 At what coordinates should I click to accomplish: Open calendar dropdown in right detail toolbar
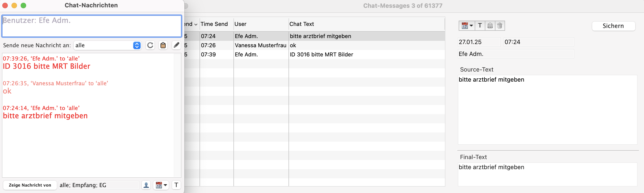tap(467, 26)
